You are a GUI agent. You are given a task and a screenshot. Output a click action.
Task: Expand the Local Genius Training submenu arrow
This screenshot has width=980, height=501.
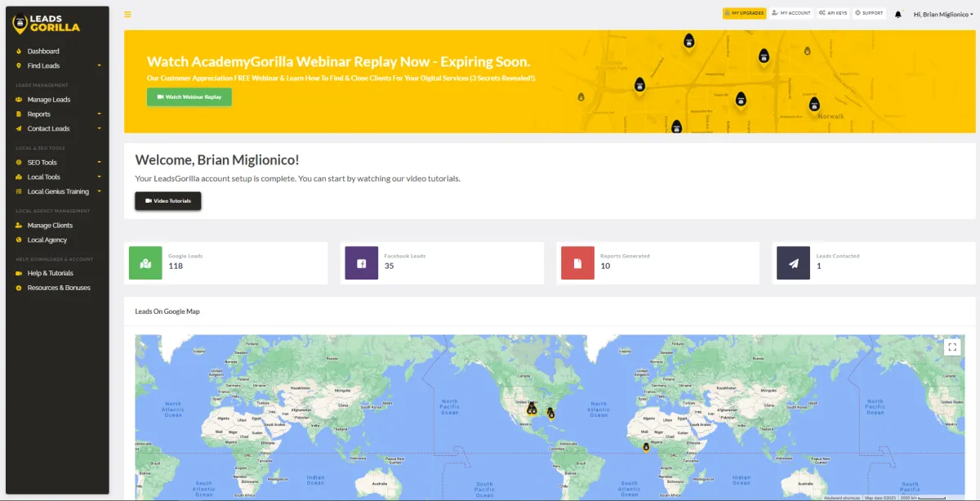[100, 192]
